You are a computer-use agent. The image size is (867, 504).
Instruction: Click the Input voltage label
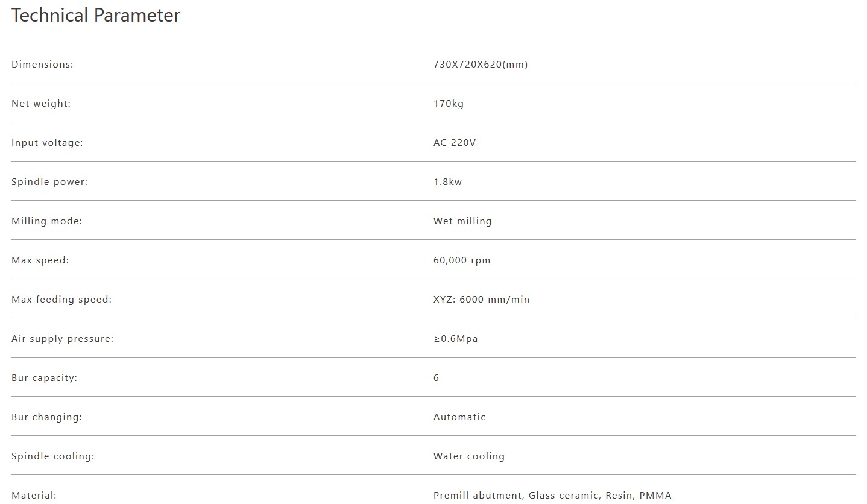pyautogui.click(x=47, y=143)
